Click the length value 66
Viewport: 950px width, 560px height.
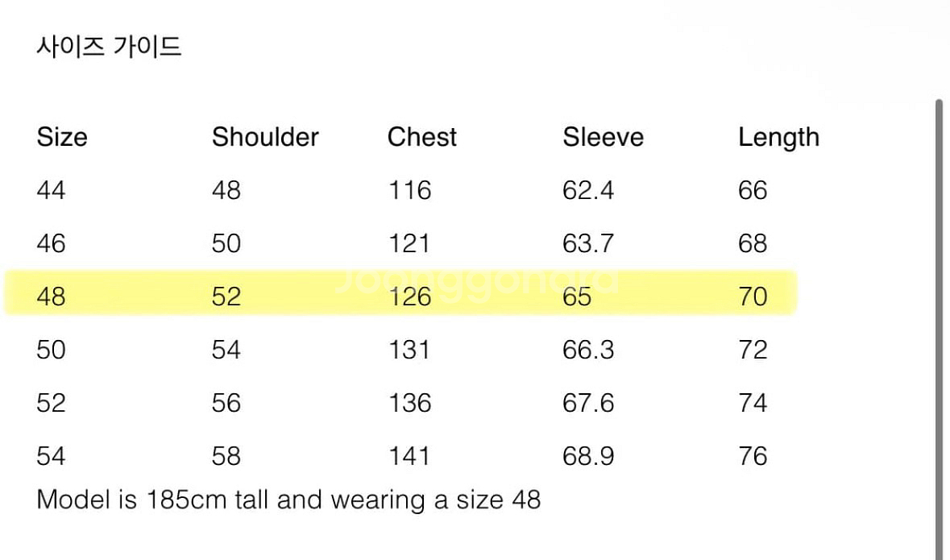pos(753,190)
